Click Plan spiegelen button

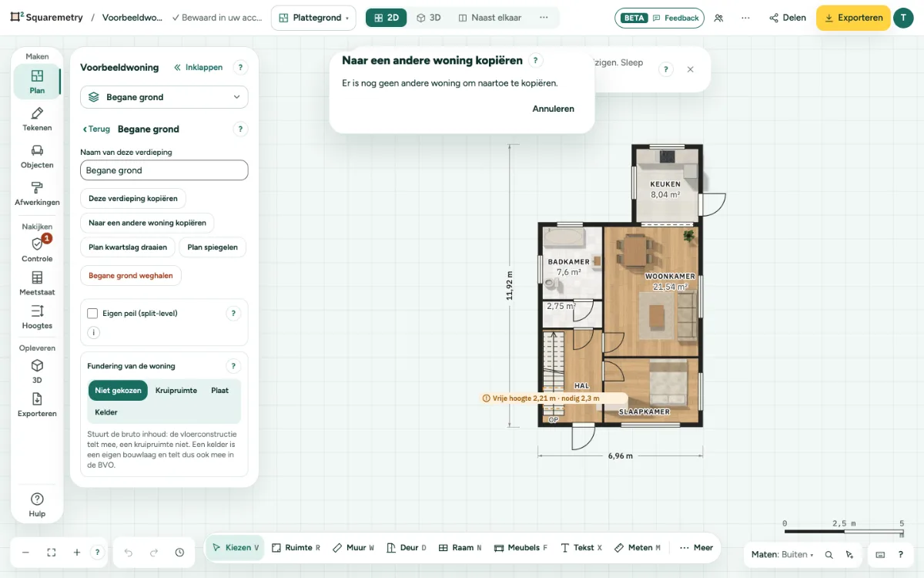click(x=213, y=247)
